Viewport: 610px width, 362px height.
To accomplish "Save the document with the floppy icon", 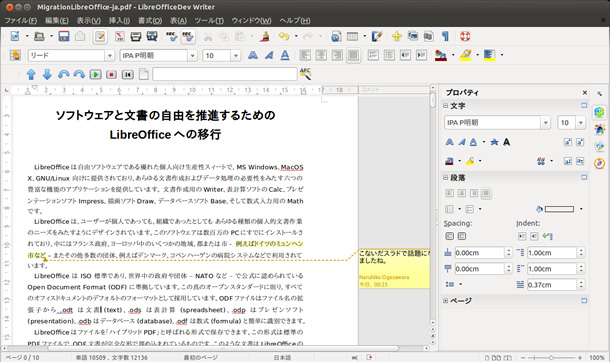I will point(64,36).
